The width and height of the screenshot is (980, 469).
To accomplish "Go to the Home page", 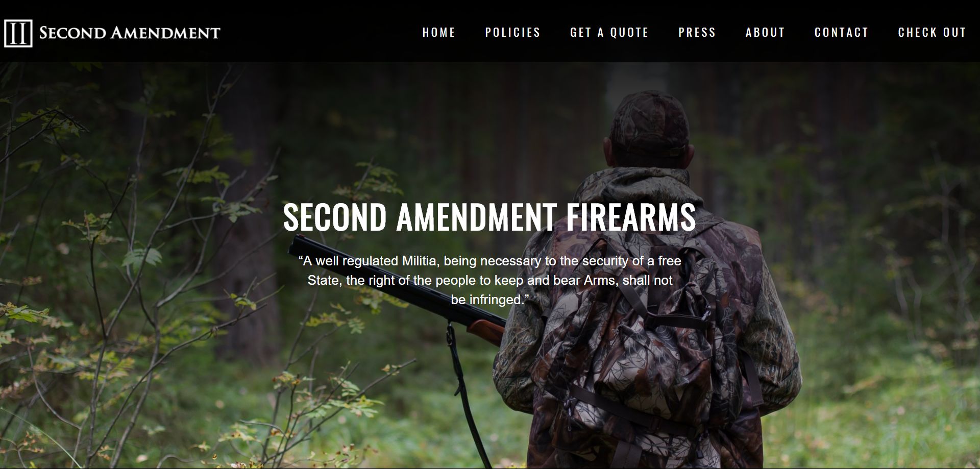I will 439,33.
